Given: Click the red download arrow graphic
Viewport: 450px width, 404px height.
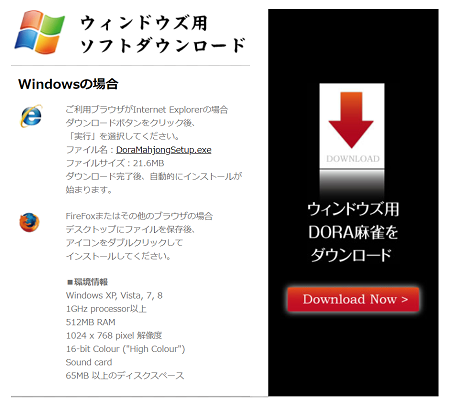Looking at the screenshot, I should click(x=351, y=120).
